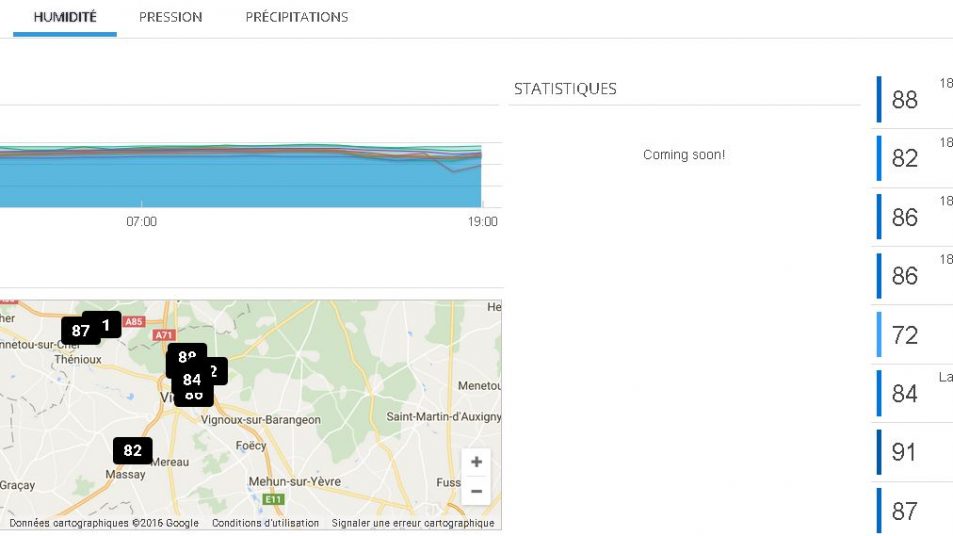The height and width of the screenshot is (536, 953).
Task: Zoom out the map with minus button
Action: pyautogui.click(x=476, y=491)
